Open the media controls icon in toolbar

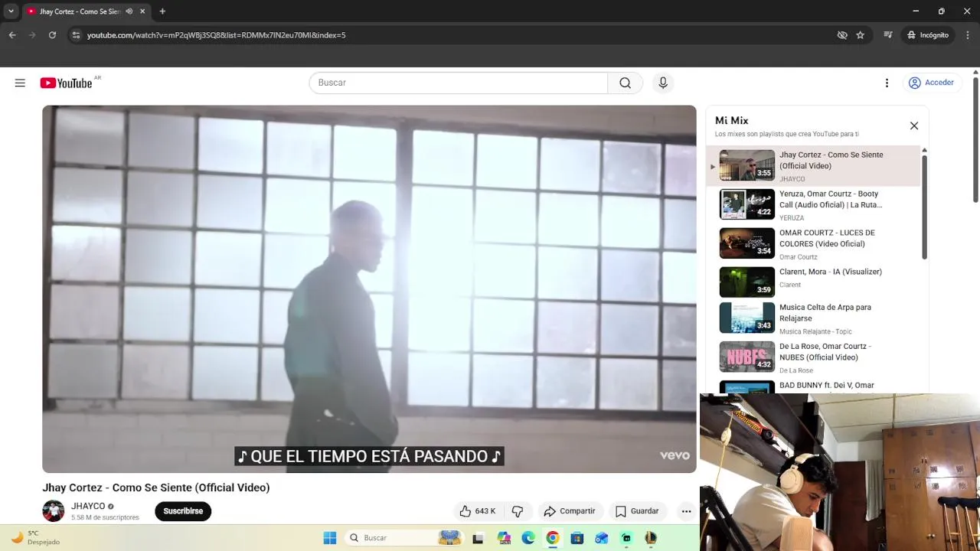tap(888, 35)
